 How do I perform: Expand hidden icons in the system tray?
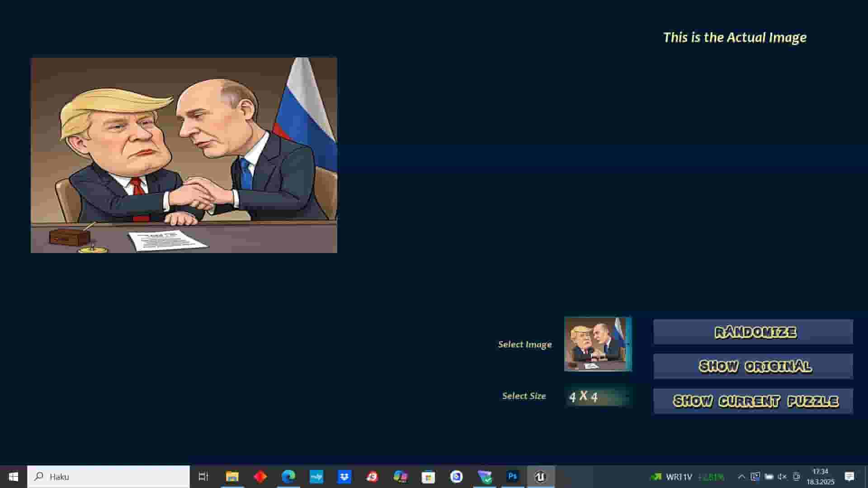coord(741,477)
